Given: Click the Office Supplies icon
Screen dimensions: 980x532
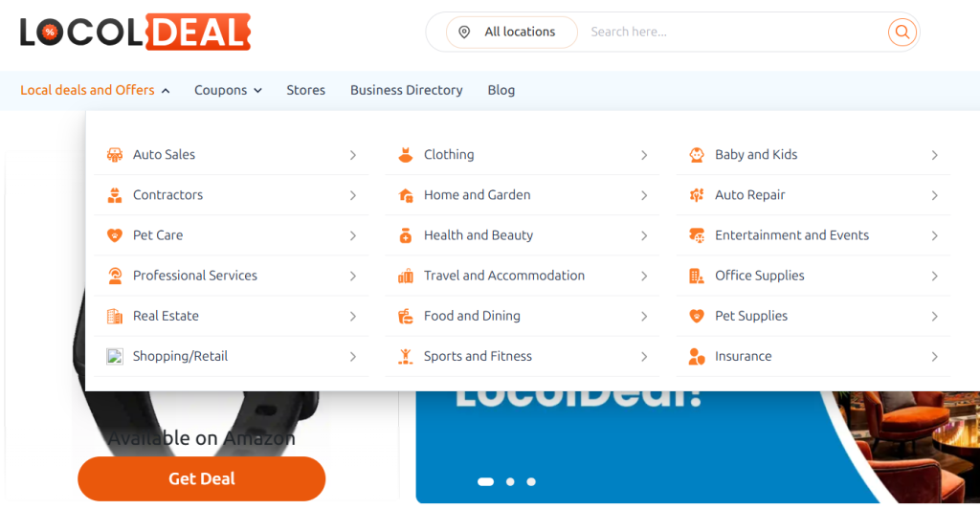Looking at the screenshot, I should (697, 276).
